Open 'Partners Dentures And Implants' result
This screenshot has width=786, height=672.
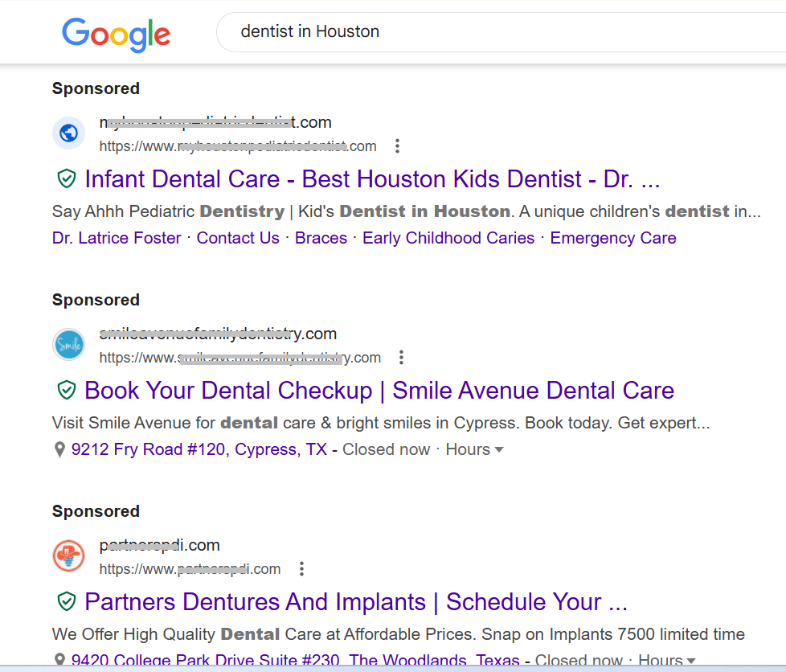pos(356,602)
